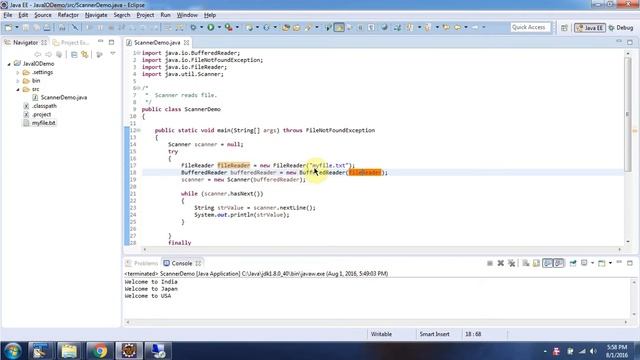Toggle Block Selection mode in toolbar
This screenshot has height=360, width=640.
[x=360, y=27]
